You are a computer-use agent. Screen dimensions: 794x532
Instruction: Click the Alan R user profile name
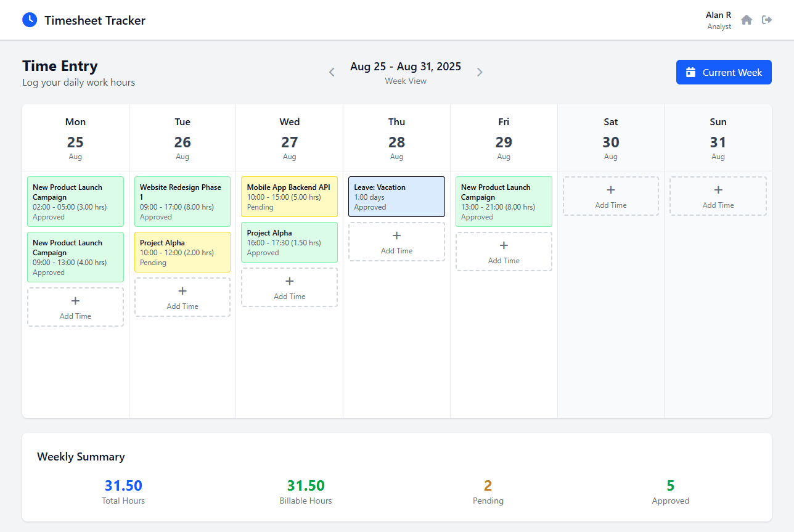coord(718,15)
